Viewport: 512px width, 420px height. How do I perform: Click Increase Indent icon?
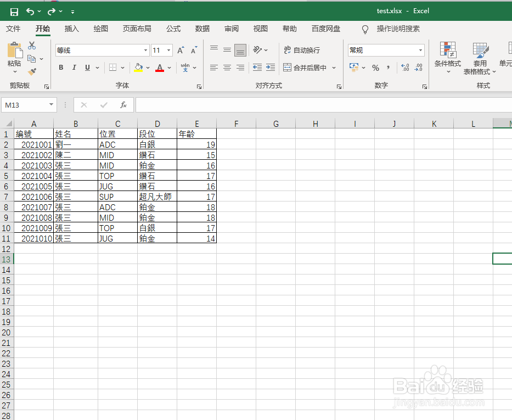(x=271, y=68)
